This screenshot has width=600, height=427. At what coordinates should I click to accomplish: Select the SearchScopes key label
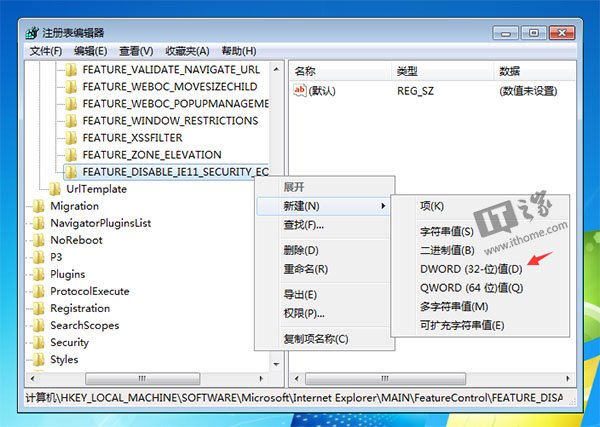(x=85, y=325)
